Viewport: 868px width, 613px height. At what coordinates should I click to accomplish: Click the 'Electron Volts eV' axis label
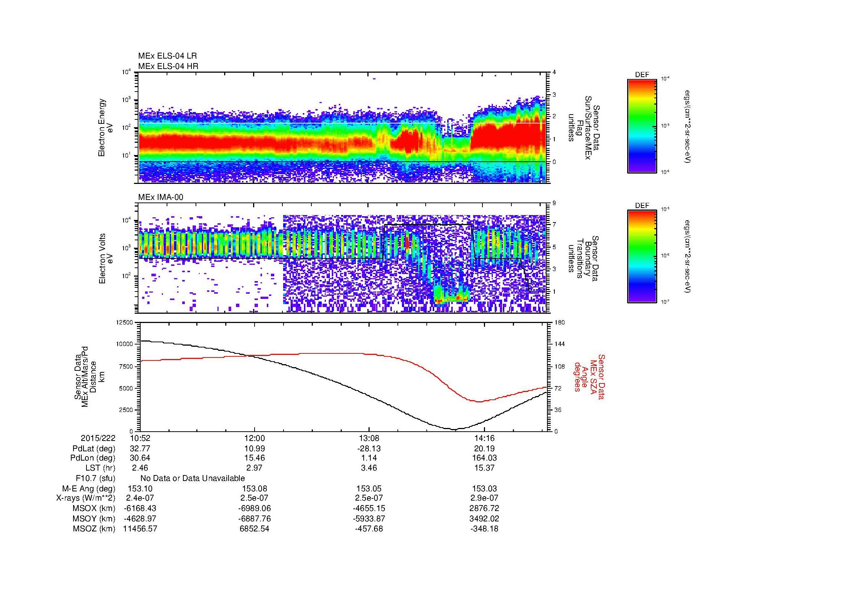coord(105,258)
